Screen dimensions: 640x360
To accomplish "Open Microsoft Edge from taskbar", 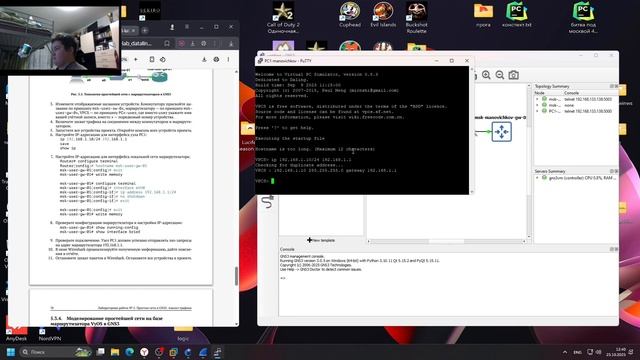I will tap(130, 352).
